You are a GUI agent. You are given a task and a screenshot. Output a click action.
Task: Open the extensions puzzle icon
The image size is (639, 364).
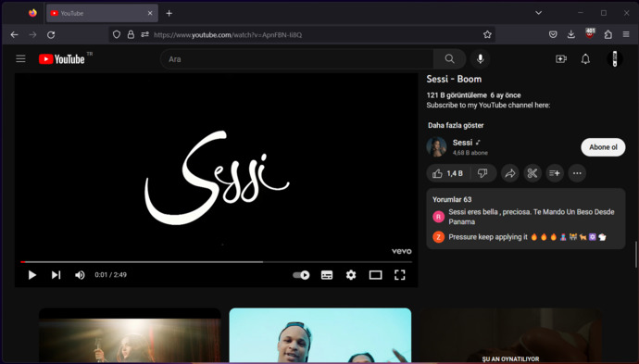[608, 35]
